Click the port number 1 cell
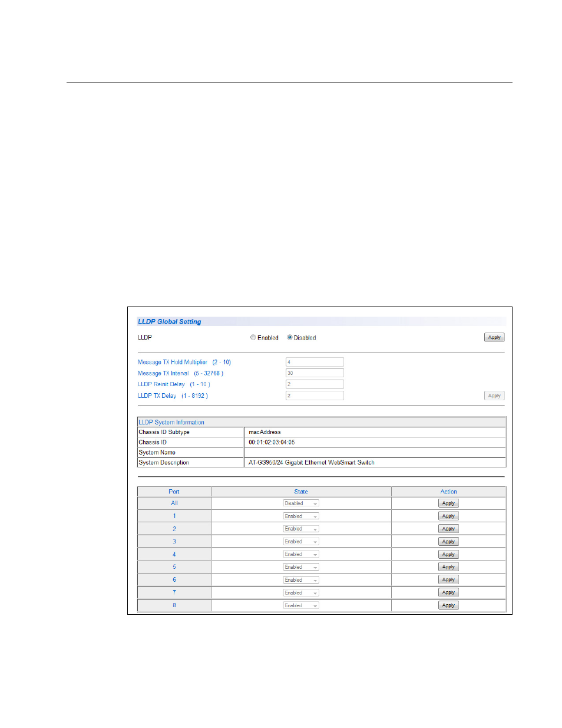 coord(174,516)
